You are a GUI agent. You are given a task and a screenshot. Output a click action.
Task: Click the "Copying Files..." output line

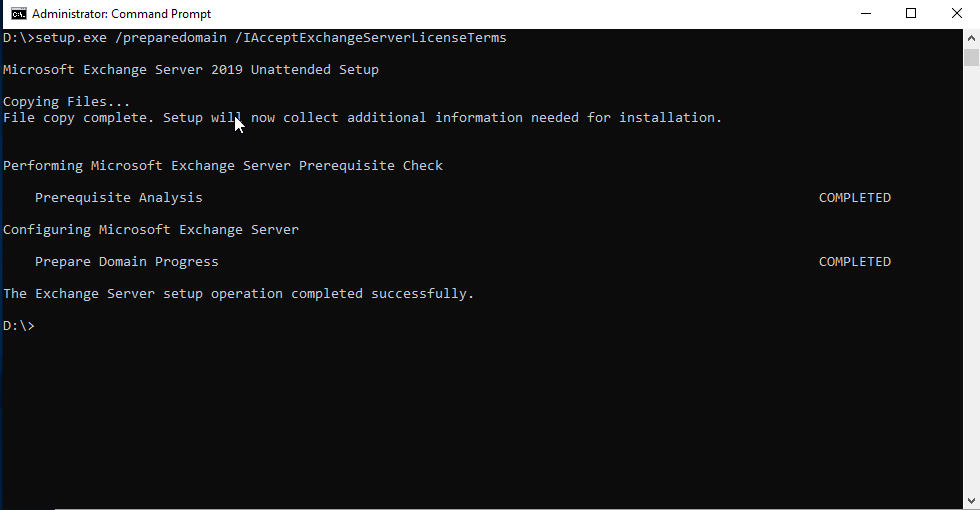66,102
